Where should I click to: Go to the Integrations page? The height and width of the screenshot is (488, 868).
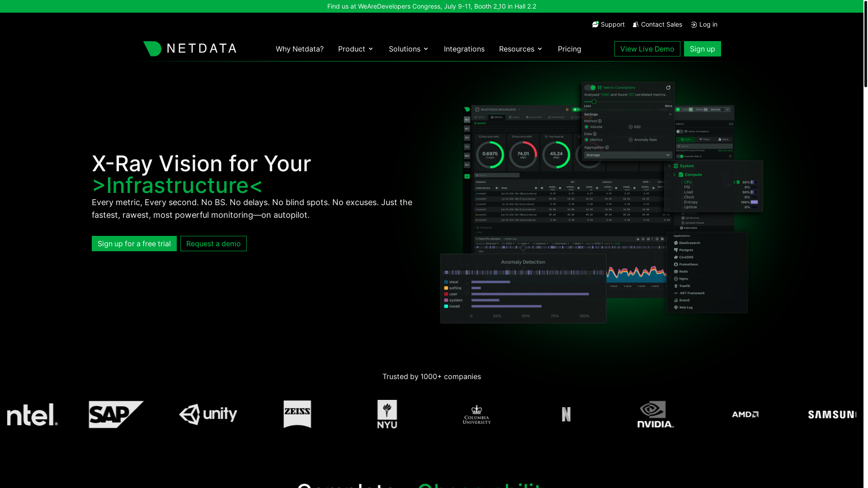tap(464, 49)
